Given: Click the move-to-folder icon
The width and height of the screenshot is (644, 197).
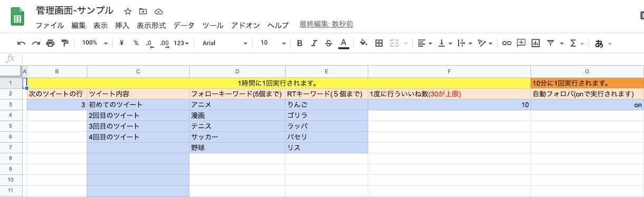Looking at the screenshot, I should pyautogui.click(x=143, y=11).
